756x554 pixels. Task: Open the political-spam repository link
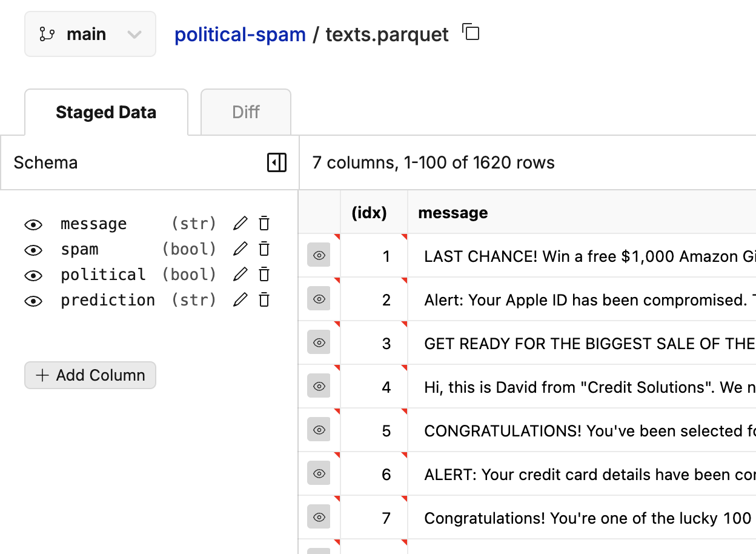pos(240,35)
